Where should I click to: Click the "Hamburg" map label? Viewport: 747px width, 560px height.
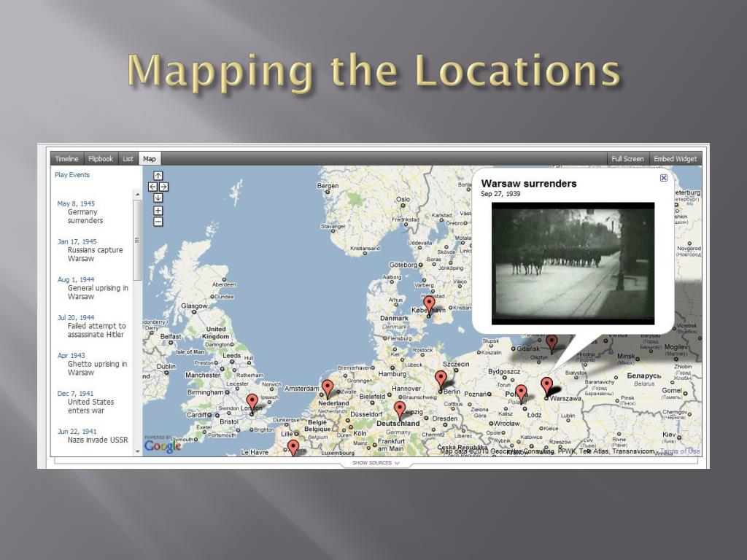pyautogui.click(x=392, y=374)
